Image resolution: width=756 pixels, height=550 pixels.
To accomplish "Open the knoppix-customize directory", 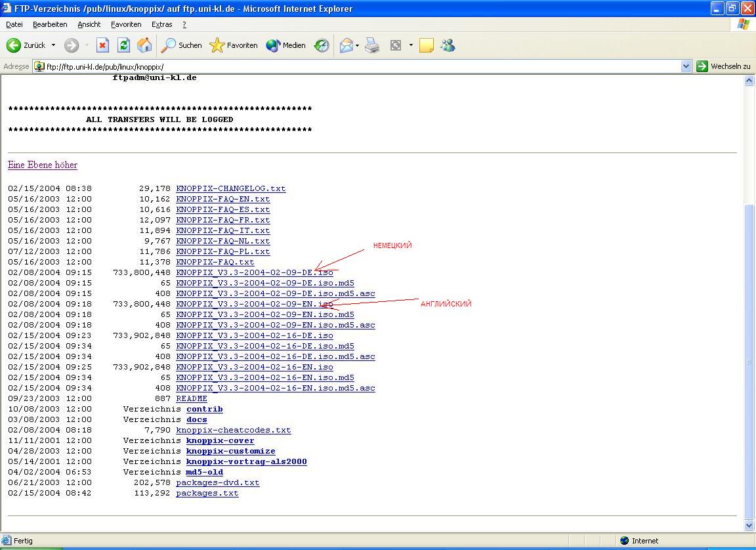I will pyautogui.click(x=231, y=451).
